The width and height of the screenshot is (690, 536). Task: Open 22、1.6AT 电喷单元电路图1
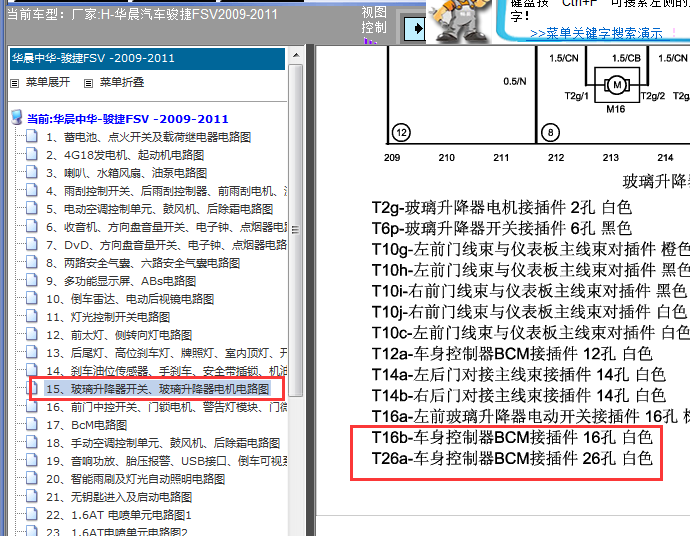pos(118,515)
